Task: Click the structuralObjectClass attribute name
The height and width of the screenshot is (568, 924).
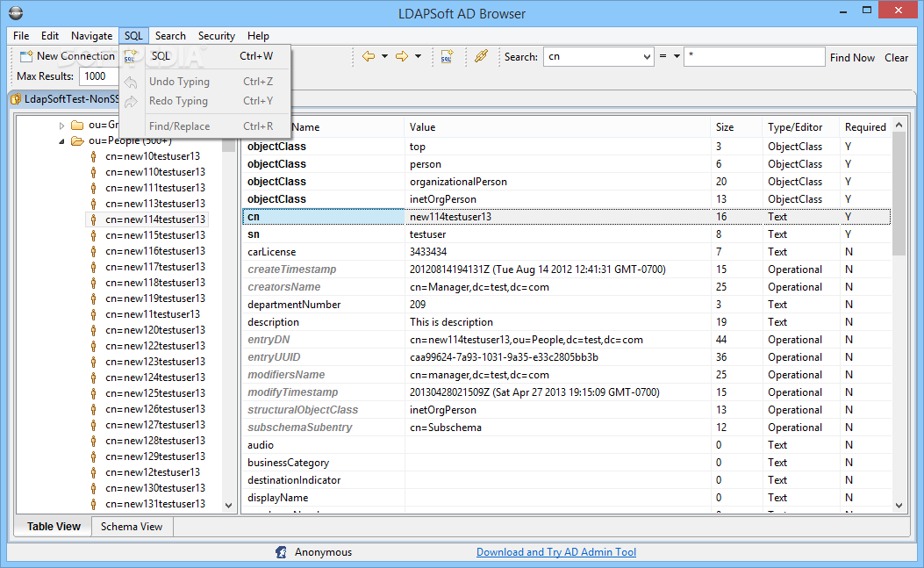Action: coord(303,410)
